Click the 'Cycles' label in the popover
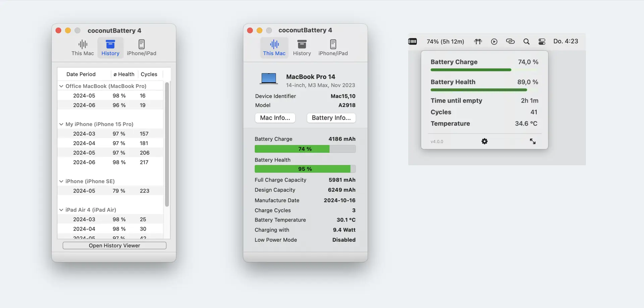 (x=441, y=112)
